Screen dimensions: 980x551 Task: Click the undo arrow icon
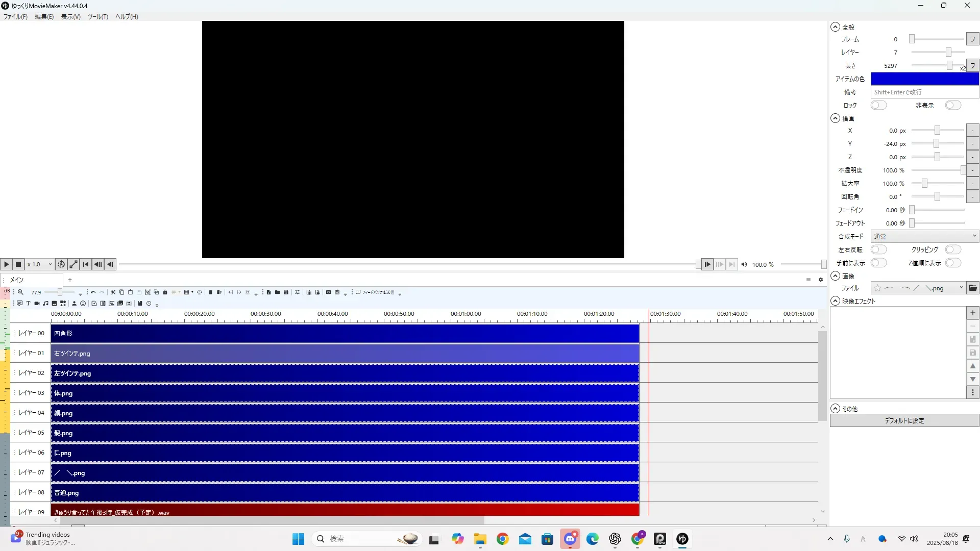(x=93, y=292)
